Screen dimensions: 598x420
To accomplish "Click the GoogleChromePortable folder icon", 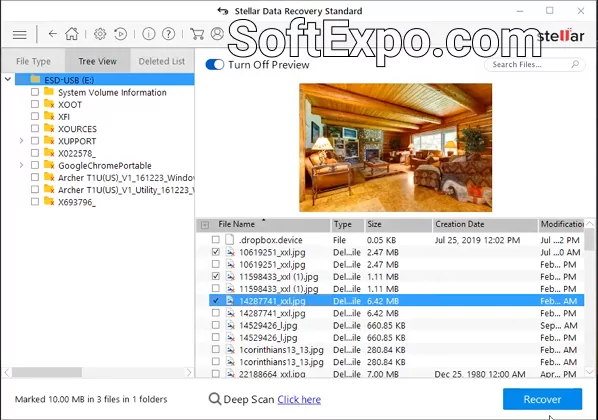I will pos(49,165).
